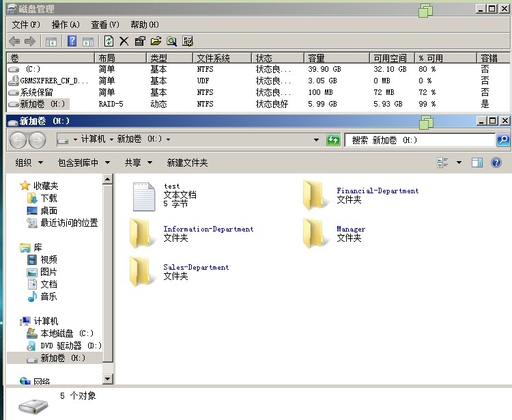Click into the 搜索 新加卷 (H:) search field

tap(420, 140)
